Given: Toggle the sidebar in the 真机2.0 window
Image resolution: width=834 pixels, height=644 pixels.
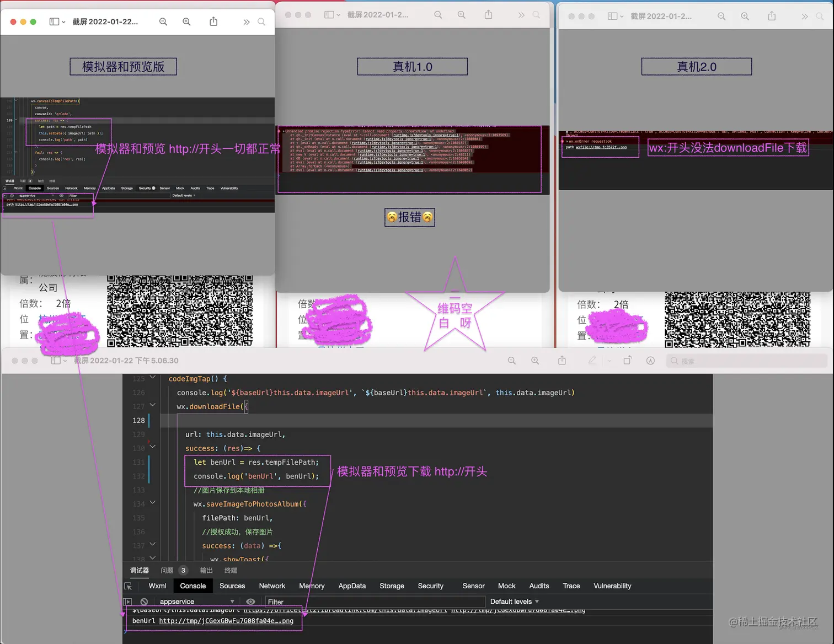Looking at the screenshot, I should pos(612,16).
